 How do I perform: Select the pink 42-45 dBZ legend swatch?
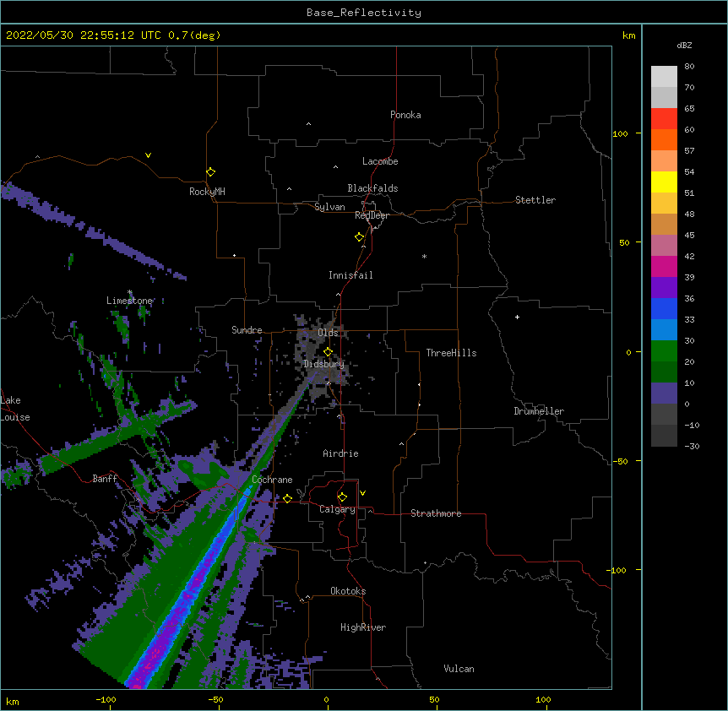click(664, 246)
